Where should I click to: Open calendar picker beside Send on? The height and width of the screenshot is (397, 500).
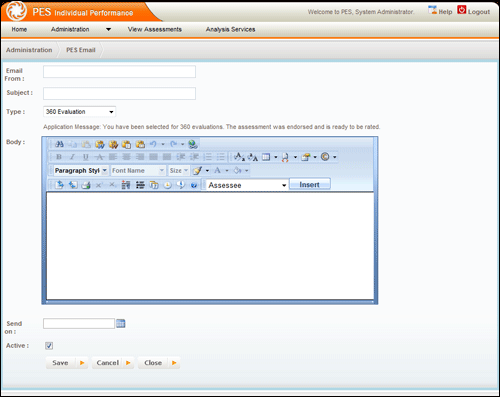[x=121, y=323]
